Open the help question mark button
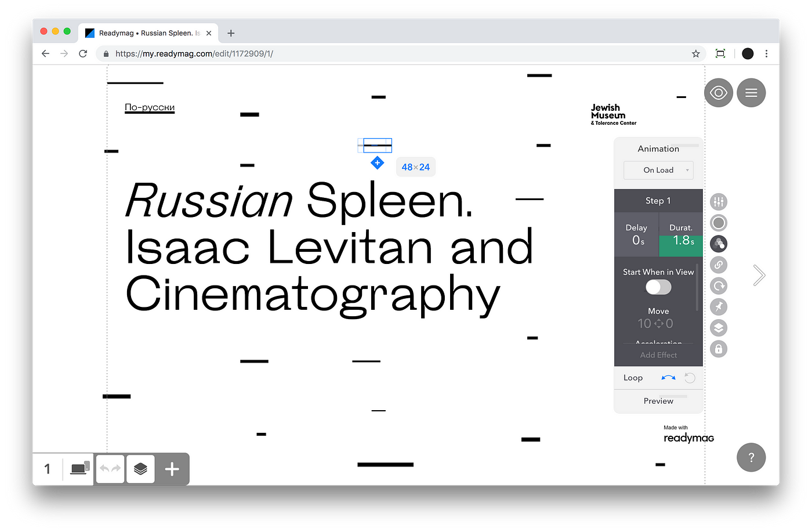 click(x=751, y=457)
